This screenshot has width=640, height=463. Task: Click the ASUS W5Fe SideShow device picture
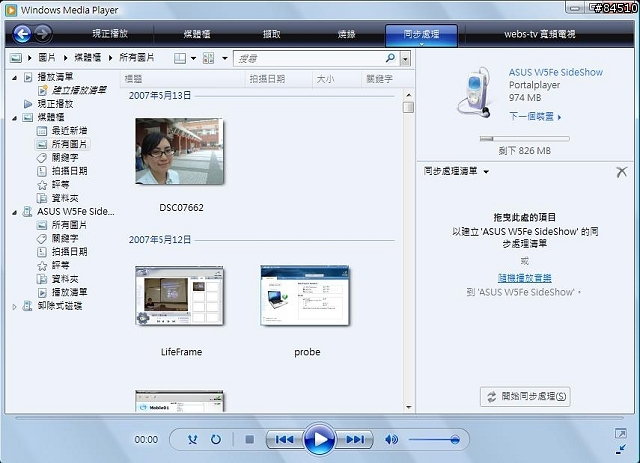[474, 92]
